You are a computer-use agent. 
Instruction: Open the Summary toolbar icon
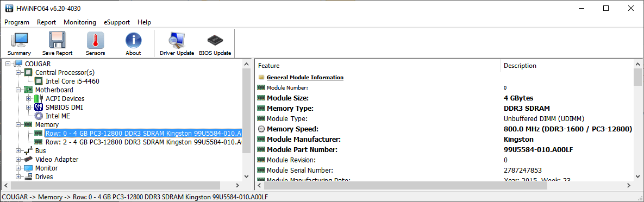click(x=19, y=44)
